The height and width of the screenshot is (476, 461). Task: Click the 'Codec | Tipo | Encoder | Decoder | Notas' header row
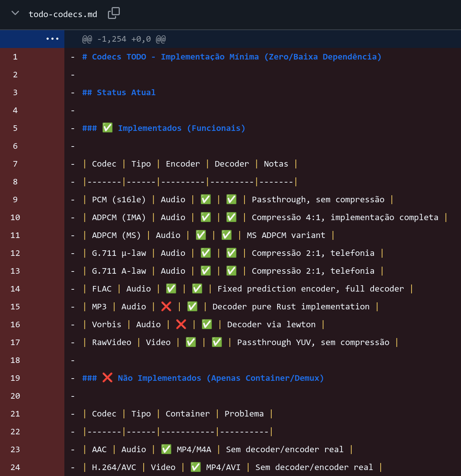click(190, 164)
